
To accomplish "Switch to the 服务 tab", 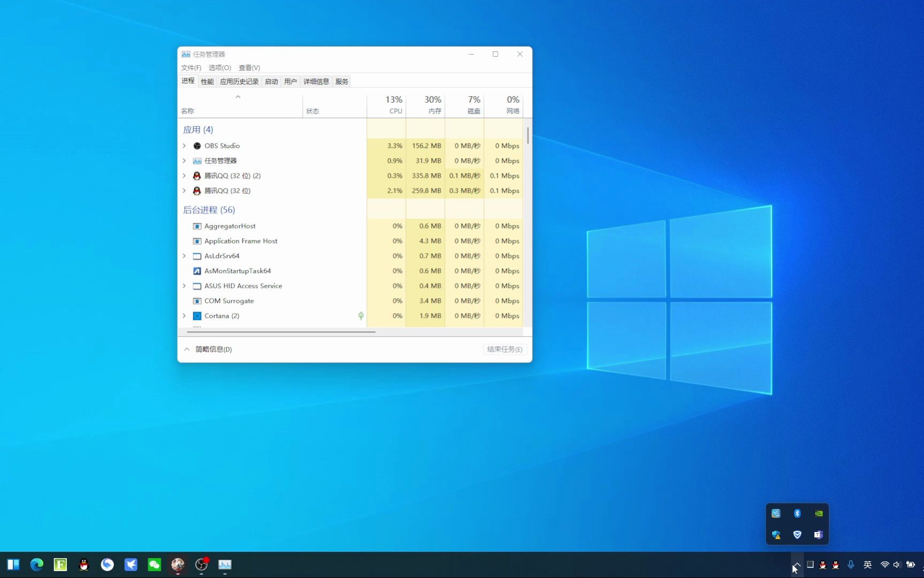I will [342, 81].
